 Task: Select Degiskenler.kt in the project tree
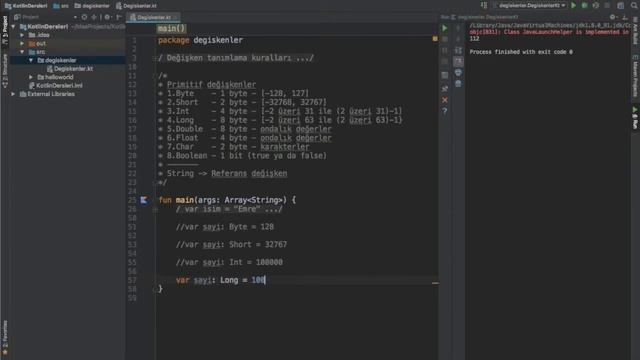point(70,69)
